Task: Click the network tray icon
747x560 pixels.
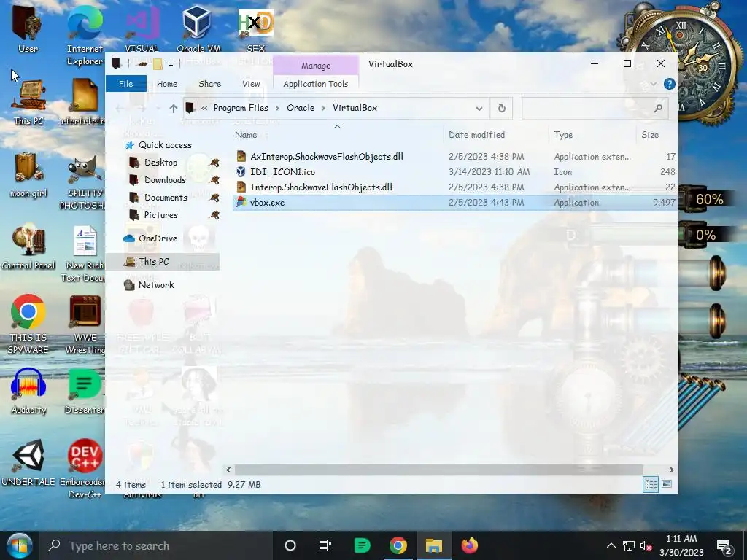Action: coord(629,545)
